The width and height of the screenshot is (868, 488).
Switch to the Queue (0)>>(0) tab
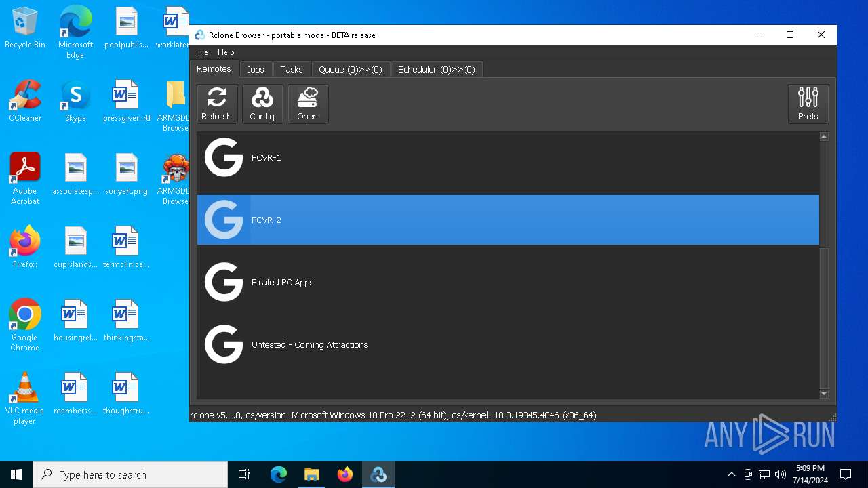(351, 69)
